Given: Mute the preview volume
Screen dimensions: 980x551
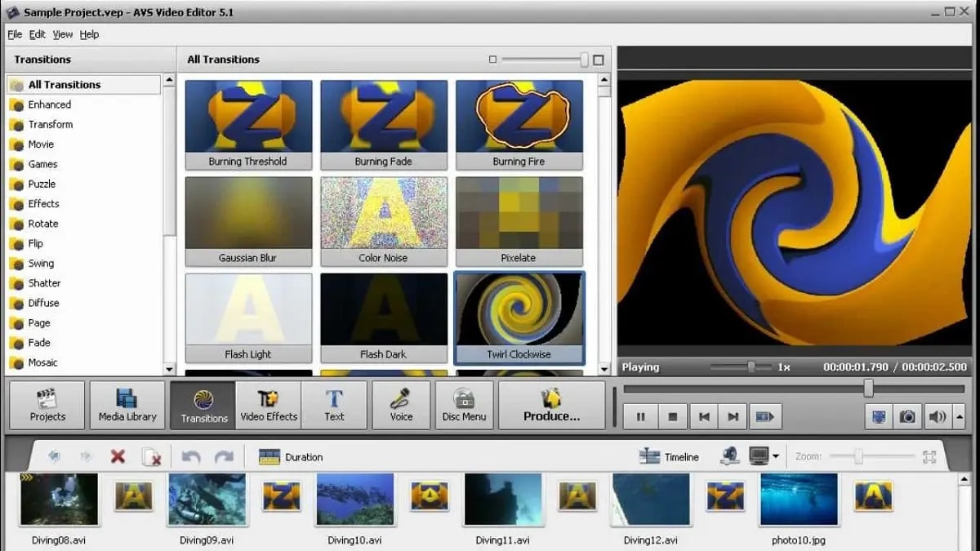Looking at the screenshot, I should tap(936, 416).
